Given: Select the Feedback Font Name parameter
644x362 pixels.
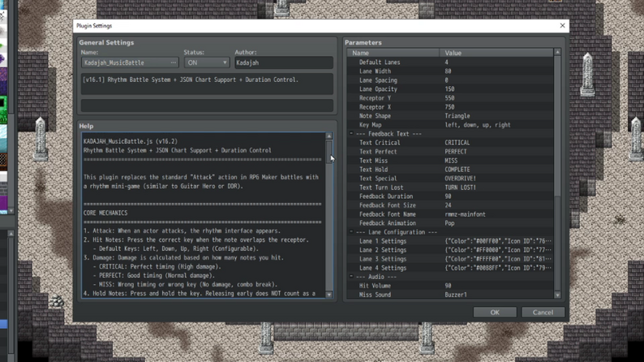Looking at the screenshot, I should point(450,214).
